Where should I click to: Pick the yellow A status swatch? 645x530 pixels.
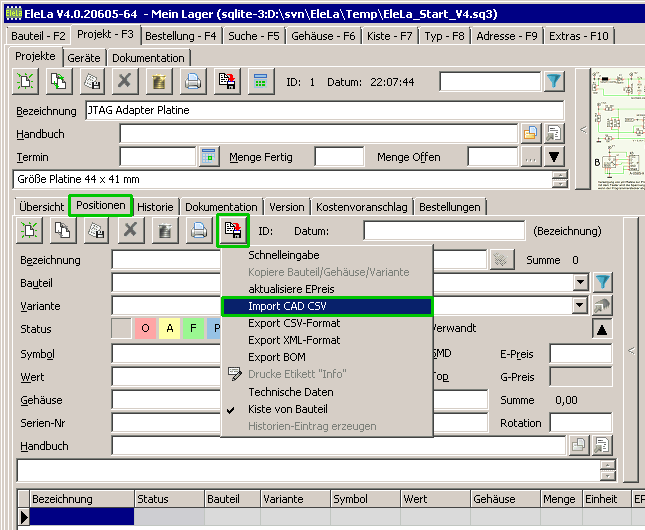tap(169, 329)
